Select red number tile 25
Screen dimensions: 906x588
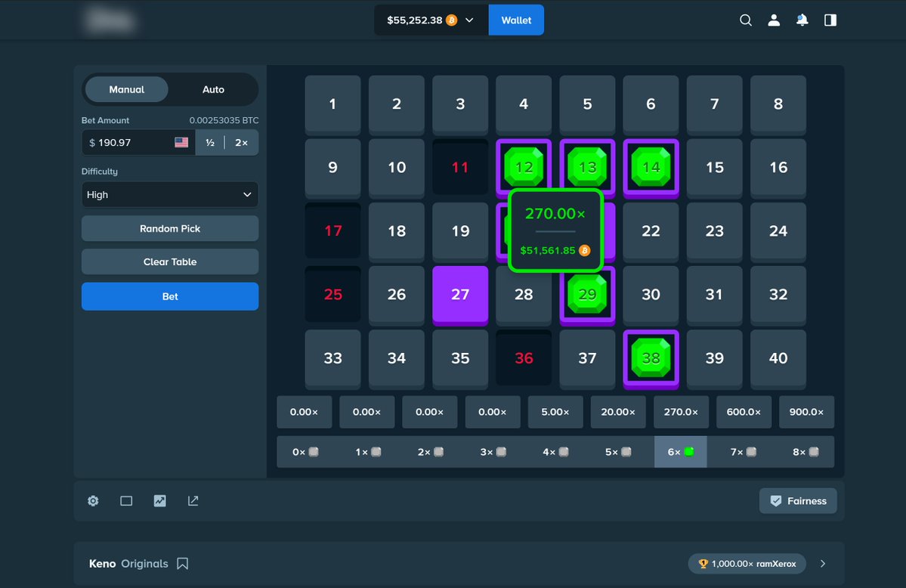pyautogui.click(x=332, y=294)
